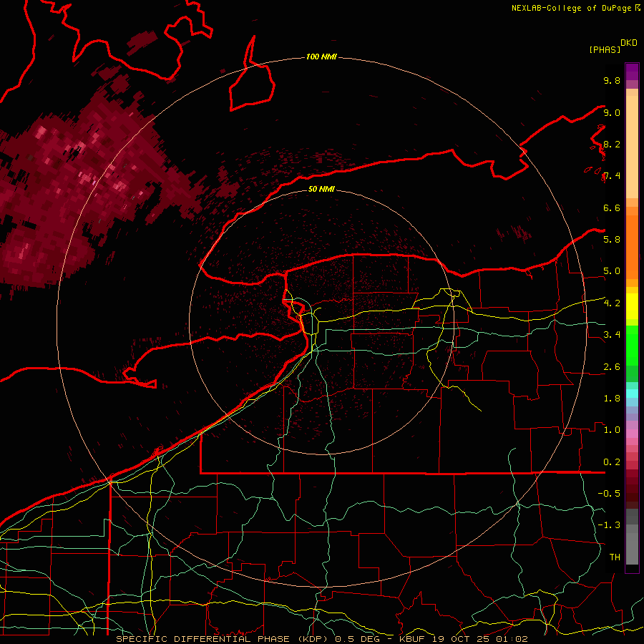The image size is (644, 644).
Task: Click the 1.8 scale value
Action: (612, 399)
